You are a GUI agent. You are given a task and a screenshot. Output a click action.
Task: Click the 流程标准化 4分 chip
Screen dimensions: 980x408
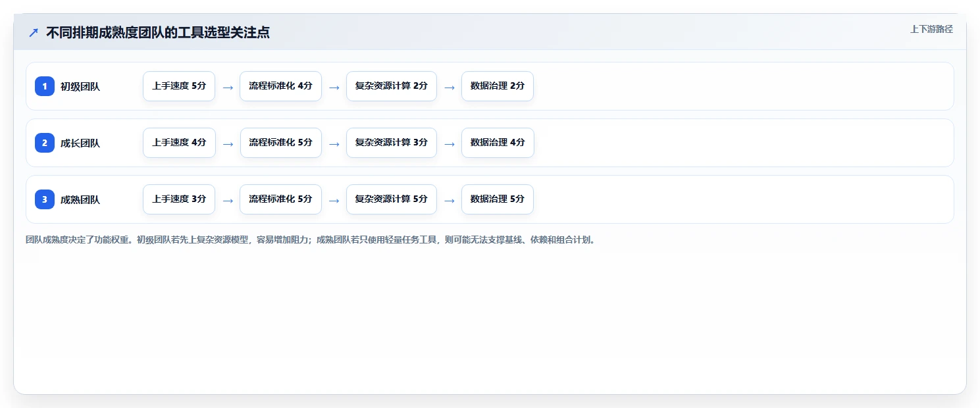[x=280, y=86]
